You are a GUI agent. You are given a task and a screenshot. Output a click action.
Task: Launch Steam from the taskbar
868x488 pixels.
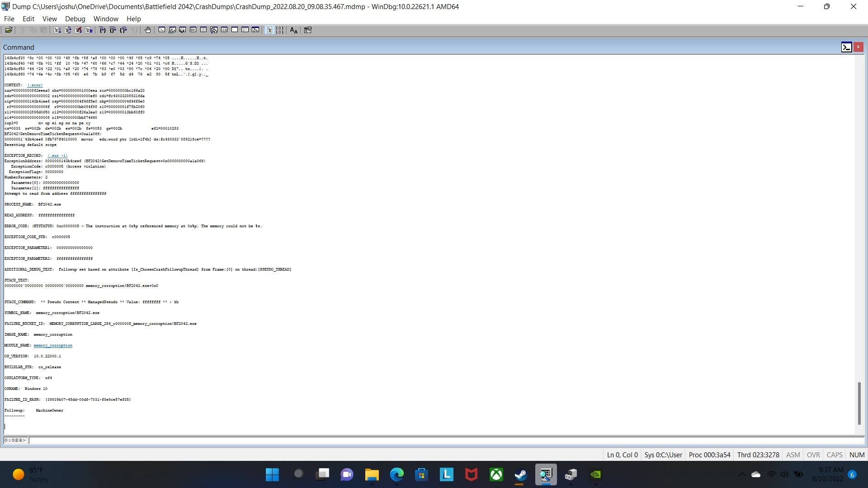pos(520,474)
